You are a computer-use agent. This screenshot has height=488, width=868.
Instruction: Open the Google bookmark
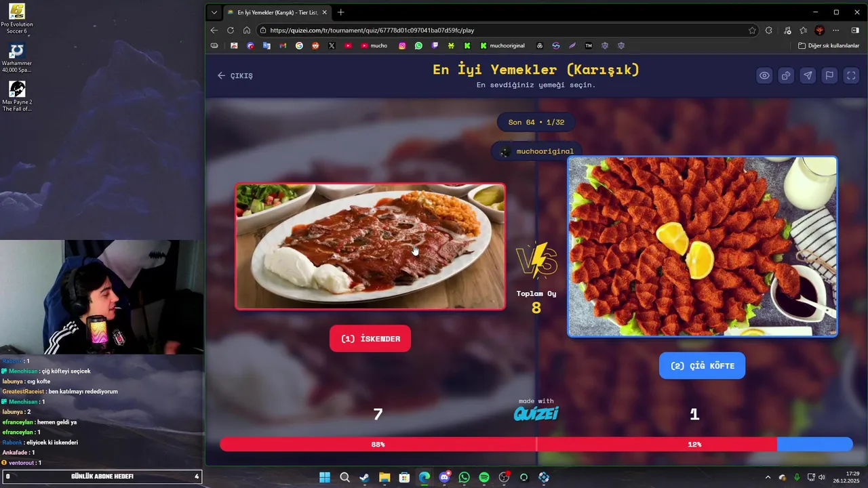pyautogui.click(x=299, y=46)
